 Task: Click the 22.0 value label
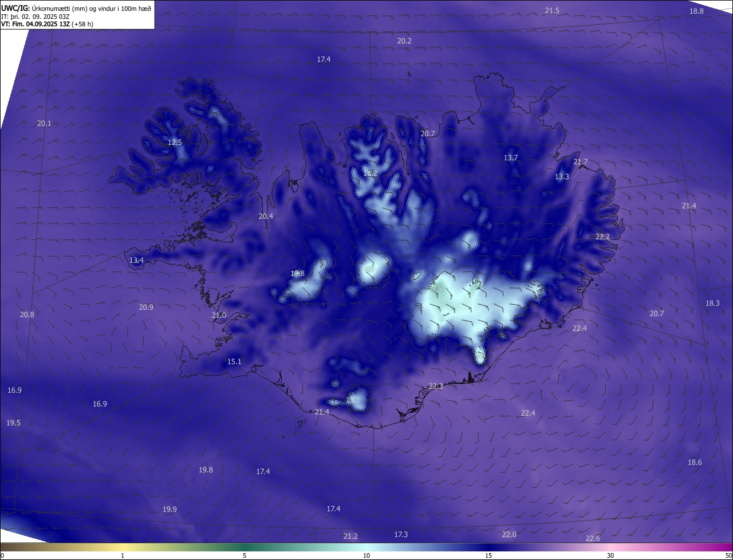509,535
